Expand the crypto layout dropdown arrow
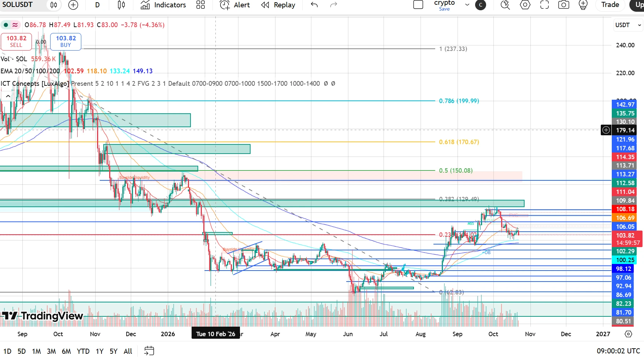644x360 pixels. tap(467, 5)
